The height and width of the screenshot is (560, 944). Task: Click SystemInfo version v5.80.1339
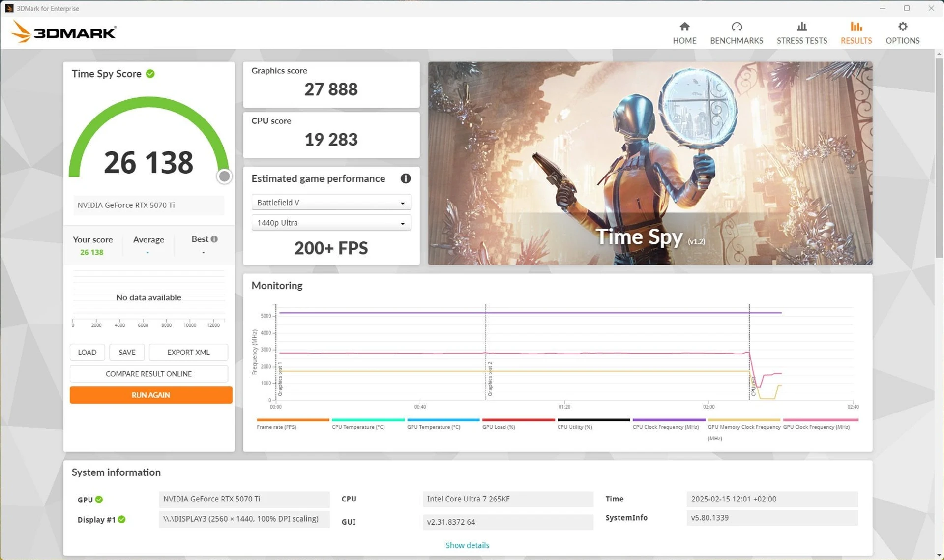[772, 518]
